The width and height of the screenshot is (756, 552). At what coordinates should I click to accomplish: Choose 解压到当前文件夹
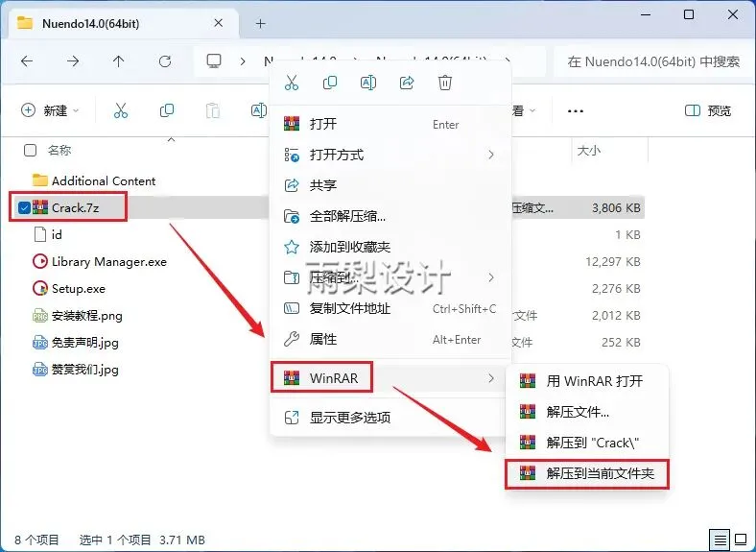pyautogui.click(x=587, y=473)
